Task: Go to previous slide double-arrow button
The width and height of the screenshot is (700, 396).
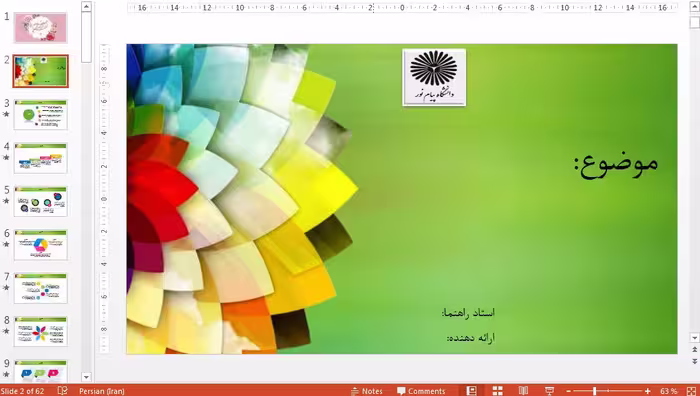Action: point(694,350)
